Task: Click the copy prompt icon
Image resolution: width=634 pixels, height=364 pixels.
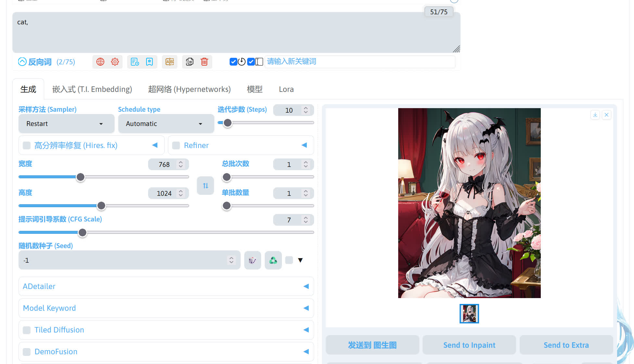Action: (189, 62)
